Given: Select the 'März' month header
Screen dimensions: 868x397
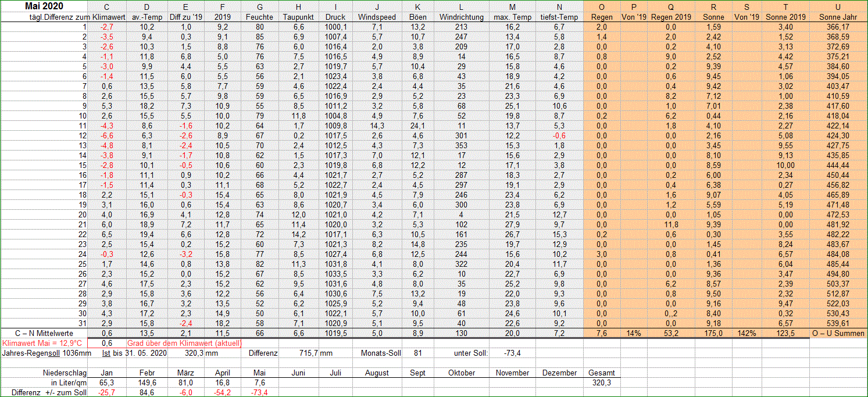Looking at the screenshot, I should (185, 373).
